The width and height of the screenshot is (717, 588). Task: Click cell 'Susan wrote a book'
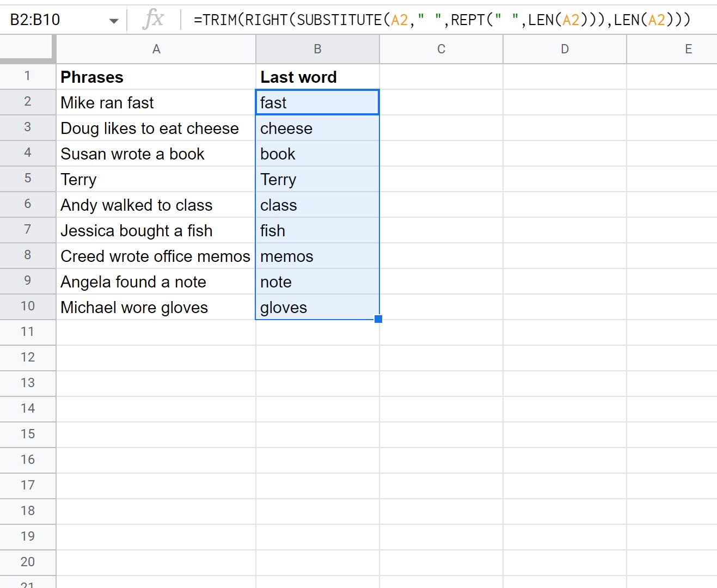[x=156, y=154]
